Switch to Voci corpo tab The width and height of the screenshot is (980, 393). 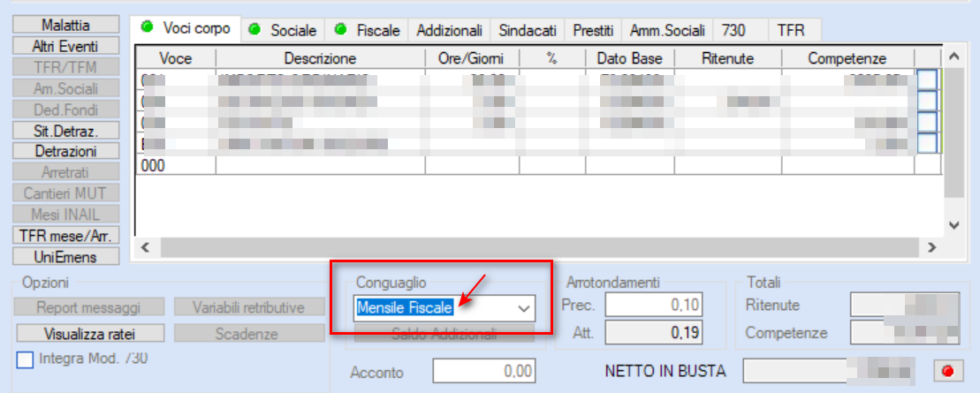click(186, 29)
